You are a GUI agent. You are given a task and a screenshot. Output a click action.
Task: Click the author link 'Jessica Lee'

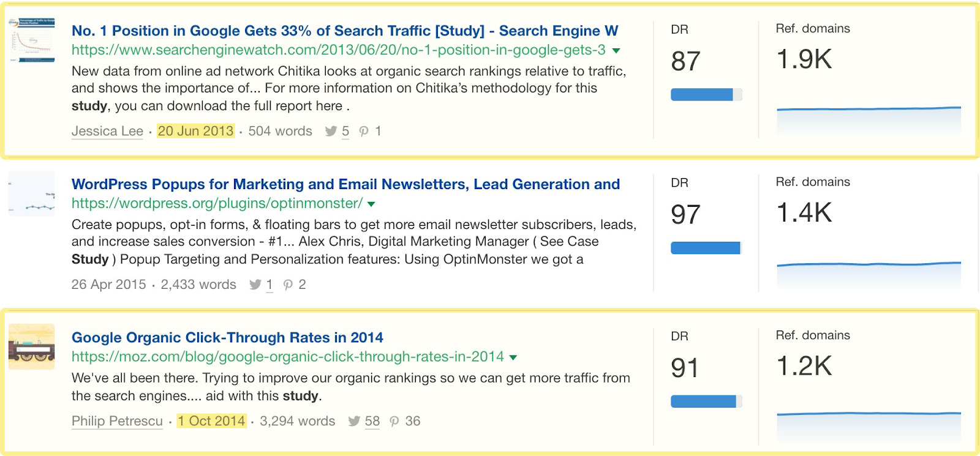tap(107, 131)
